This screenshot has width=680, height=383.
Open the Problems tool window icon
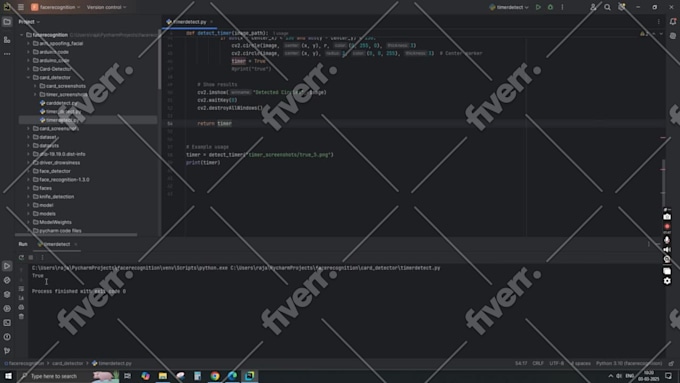(x=7, y=337)
